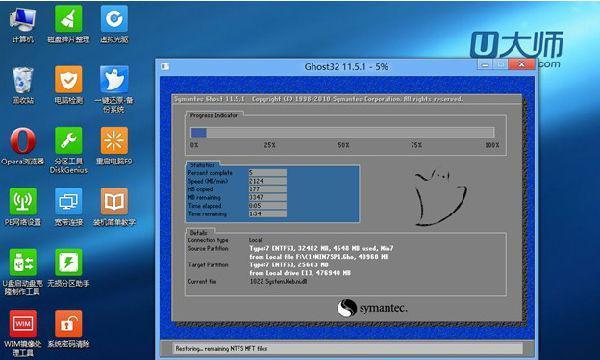
Task: Click the orange 重启电脑F9 restart icon
Action: tap(114, 141)
